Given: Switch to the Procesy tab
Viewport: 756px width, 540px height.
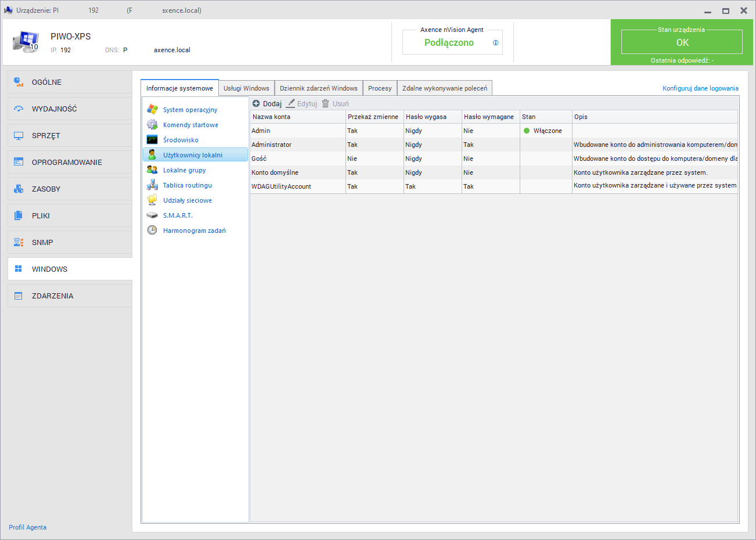Looking at the screenshot, I should pos(380,88).
